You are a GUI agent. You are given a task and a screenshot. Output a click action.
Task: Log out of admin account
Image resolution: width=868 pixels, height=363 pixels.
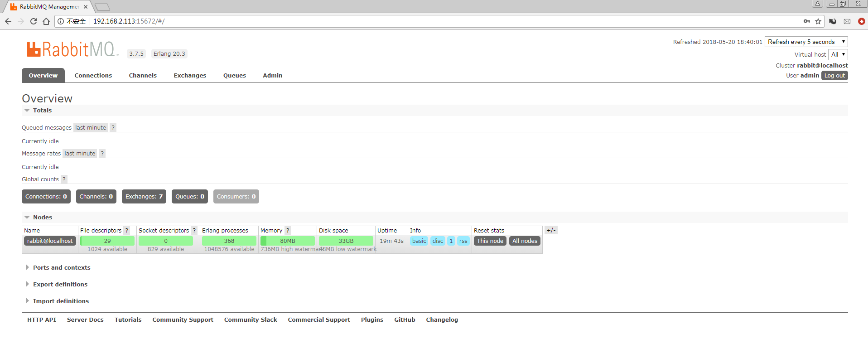click(834, 76)
